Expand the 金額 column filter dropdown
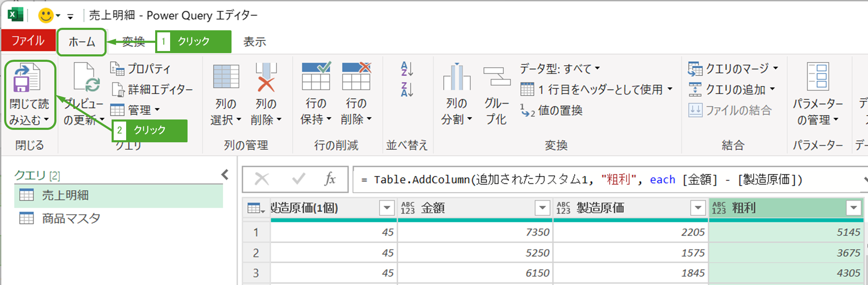Image resolution: width=868 pixels, height=285 pixels. click(542, 208)
